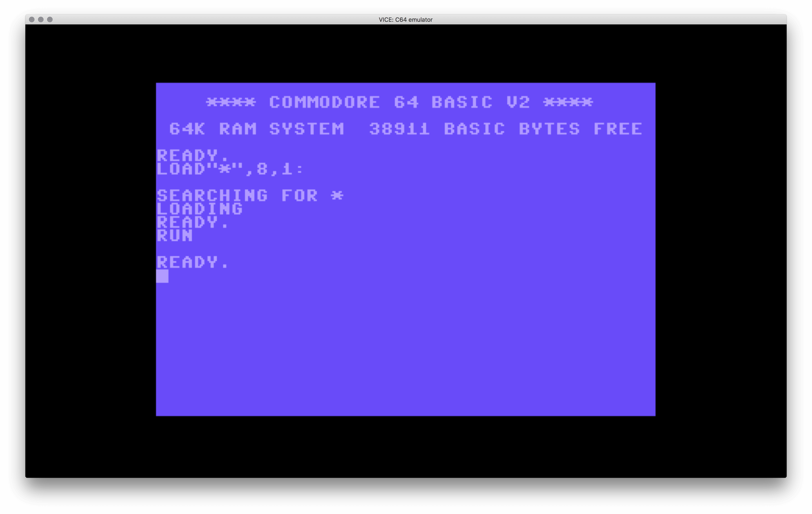Screen dimensions: 812x514
Task: Click on the C64 BASIC V2 header
Action: pos(406,102)
